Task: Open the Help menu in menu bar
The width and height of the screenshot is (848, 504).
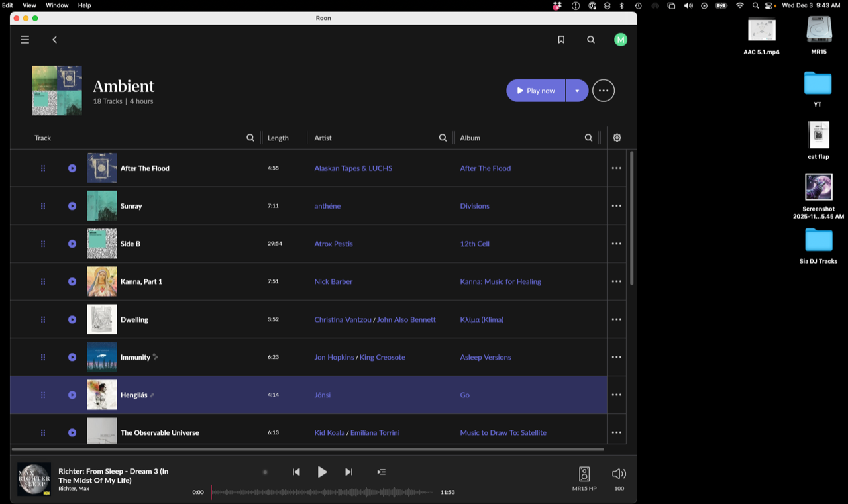Action: point(85,5)
